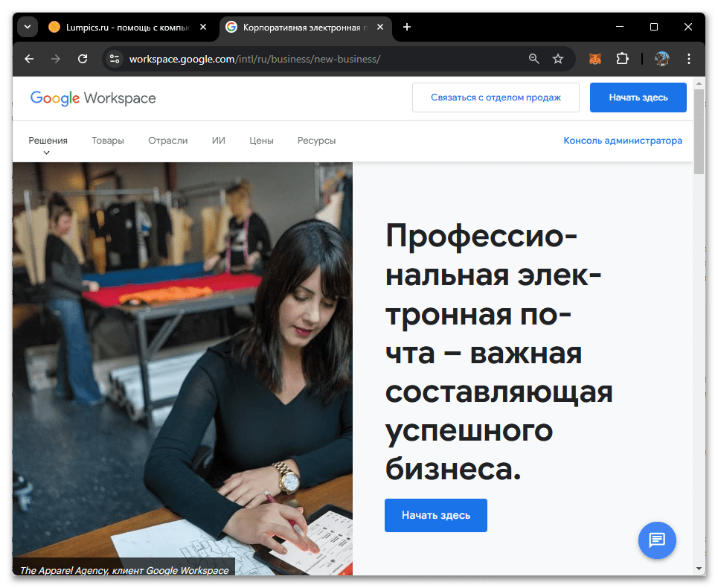This screenshot has width=718, height=588.
Task: Click the photo caption The Apparel Agency
Action: tap(124, 570)
